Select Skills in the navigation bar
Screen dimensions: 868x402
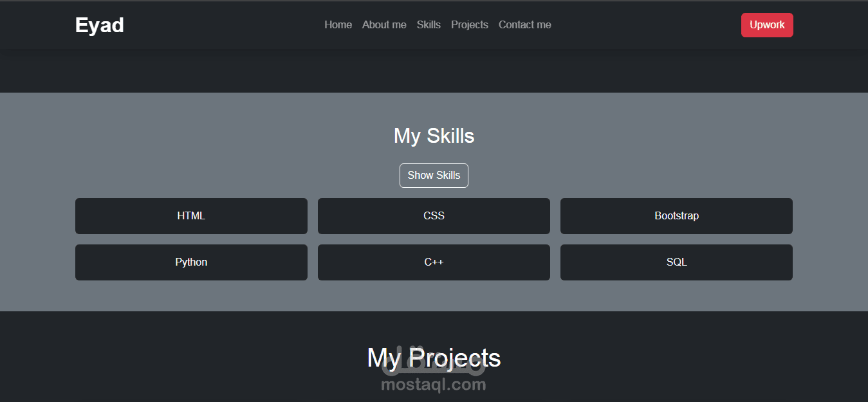coord(429,25)
